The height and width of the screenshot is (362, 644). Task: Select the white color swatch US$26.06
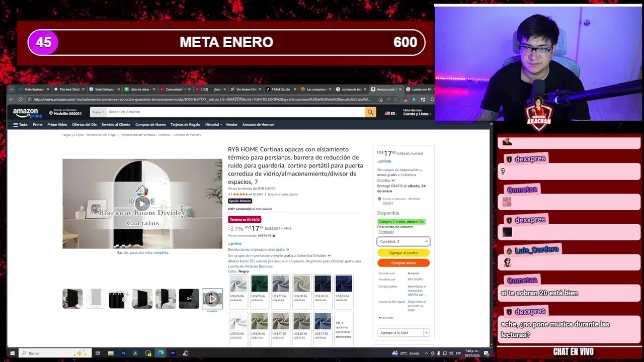tap(238, 292)
